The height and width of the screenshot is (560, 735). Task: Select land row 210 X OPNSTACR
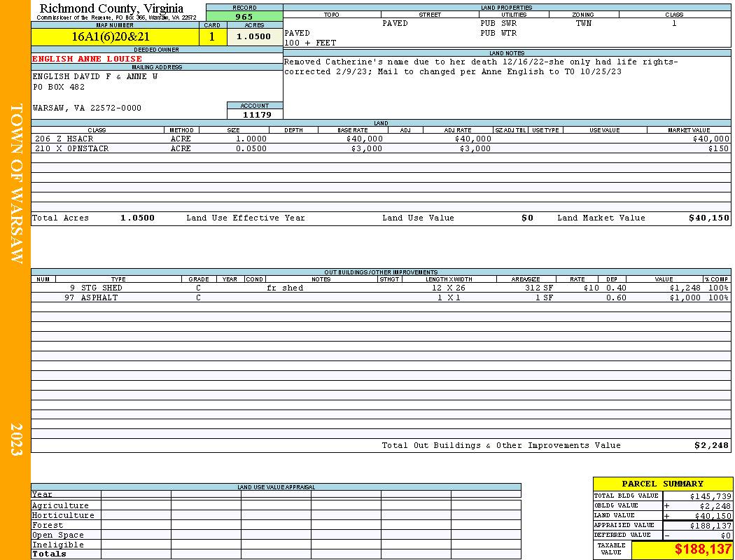[x=381, y=148]
